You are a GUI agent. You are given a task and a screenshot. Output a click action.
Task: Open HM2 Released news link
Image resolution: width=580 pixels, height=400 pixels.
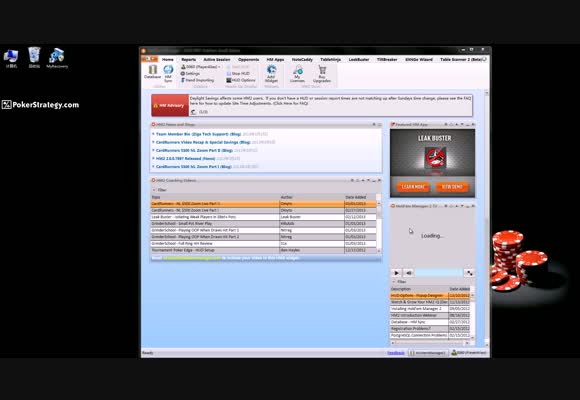[x=185, y=158]
